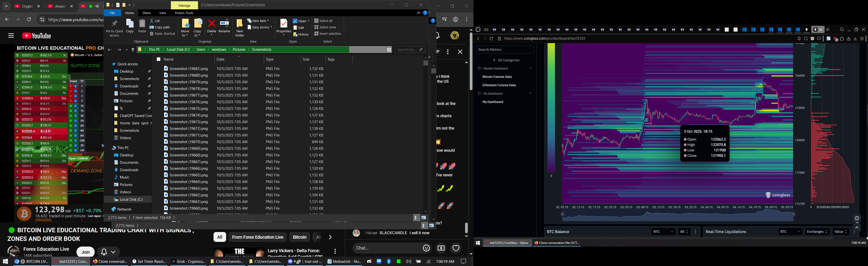Screen dimensions: 868x266
Task: Open the BTC dropdown in BTC Balance
Action: coord(663,232)
